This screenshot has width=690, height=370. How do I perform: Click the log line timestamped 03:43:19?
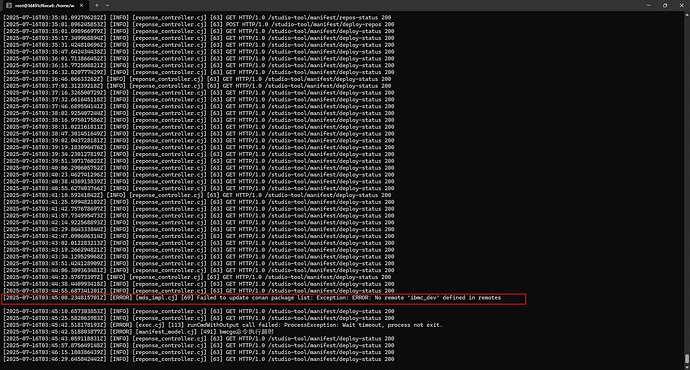click(198, 250)
